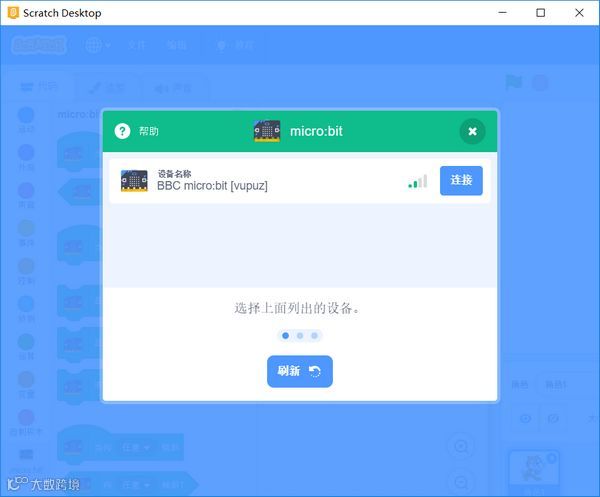Open the File (文件) menu
This screenshot has width=600, height=497.
[x=137, y=46]
